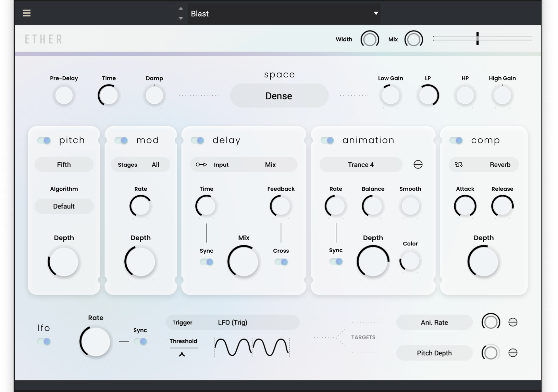Click the LFO sine waveform display

pos(252,347)
